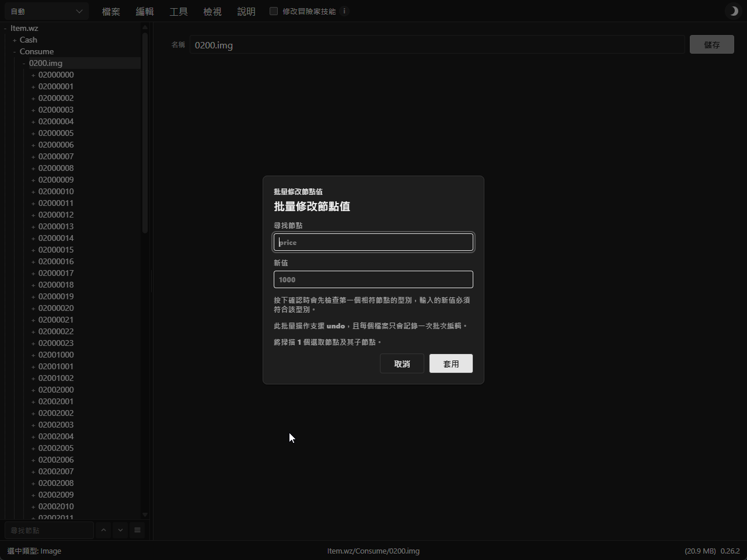Select tree item 02002009
The image size is (747, 560).
pyautogui.click(x=56, y=495)
